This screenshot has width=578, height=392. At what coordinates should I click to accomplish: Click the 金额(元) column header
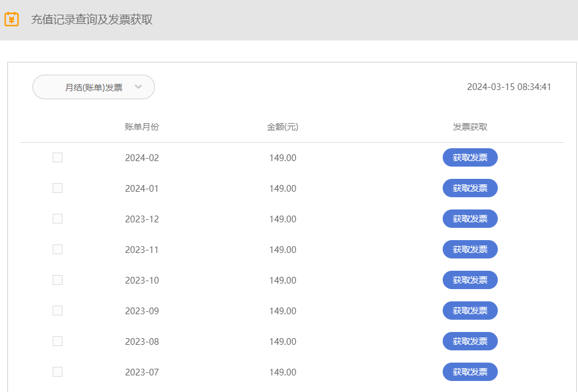282,127
